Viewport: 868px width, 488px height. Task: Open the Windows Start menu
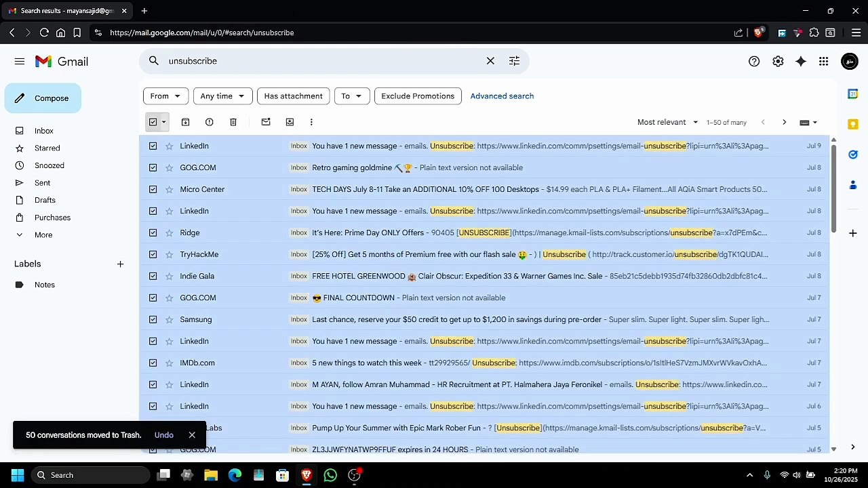[x=18, y=475]
